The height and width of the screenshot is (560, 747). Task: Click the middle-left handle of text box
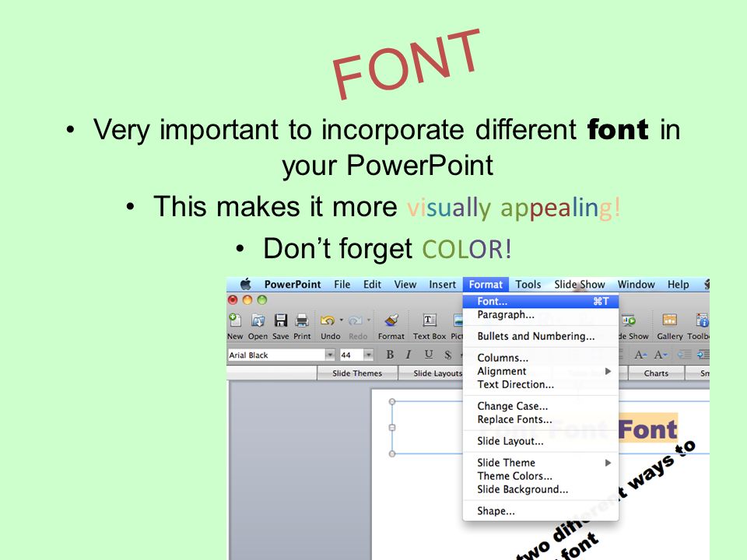392,428
